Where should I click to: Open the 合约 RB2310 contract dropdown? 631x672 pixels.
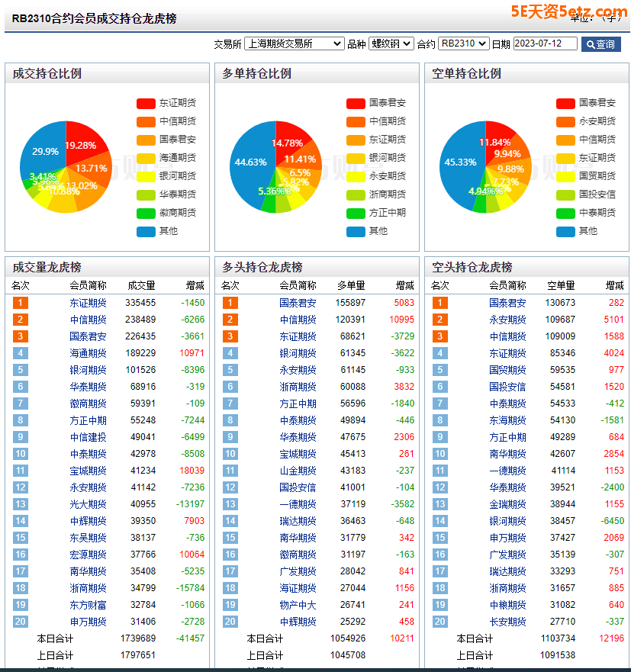[463, 44]
